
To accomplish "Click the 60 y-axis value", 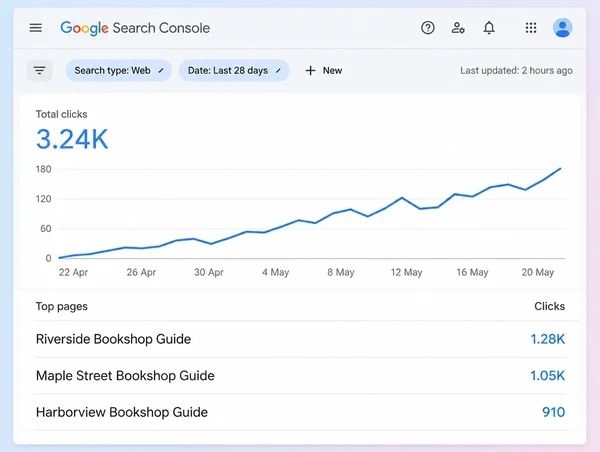I will (46, 228).
